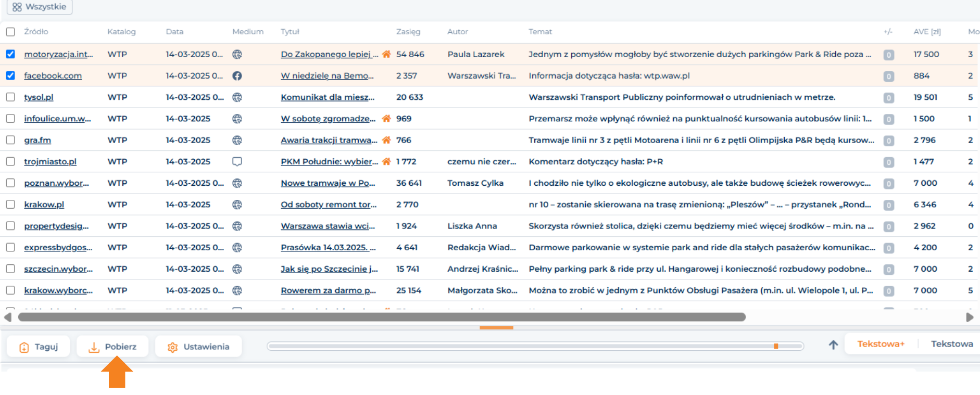
Task: Click the right arrow of the horizontal scrollbar
Action: (x=970, y=317)
